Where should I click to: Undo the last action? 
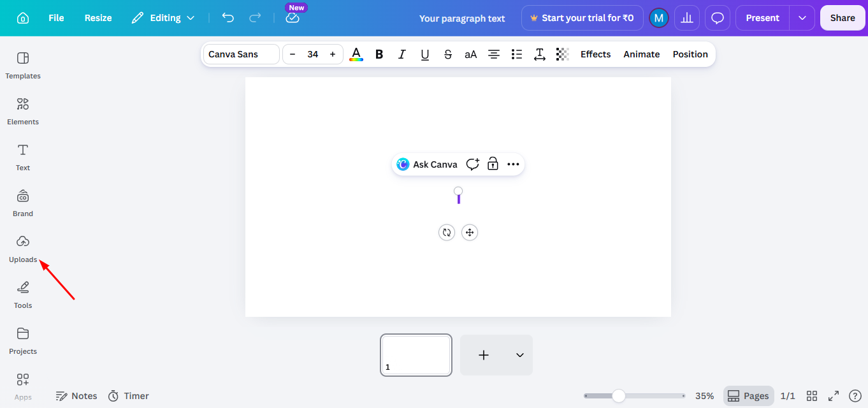[228, 18]
